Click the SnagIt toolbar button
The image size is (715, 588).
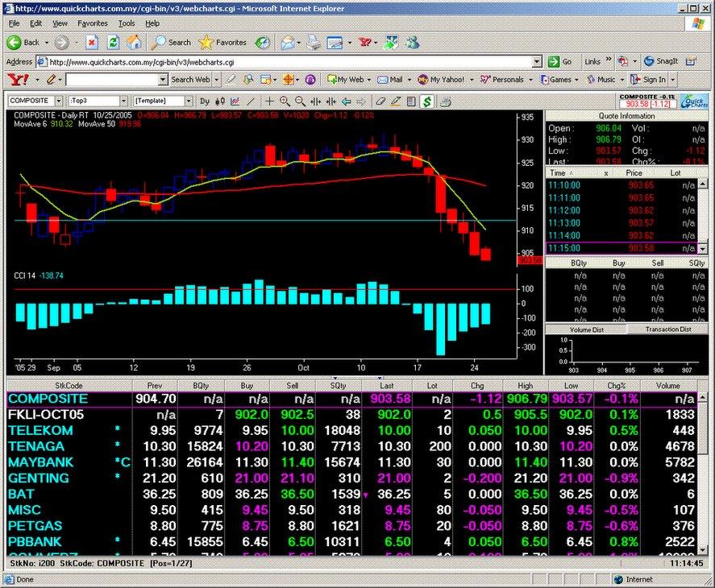[x=661, y=61]
